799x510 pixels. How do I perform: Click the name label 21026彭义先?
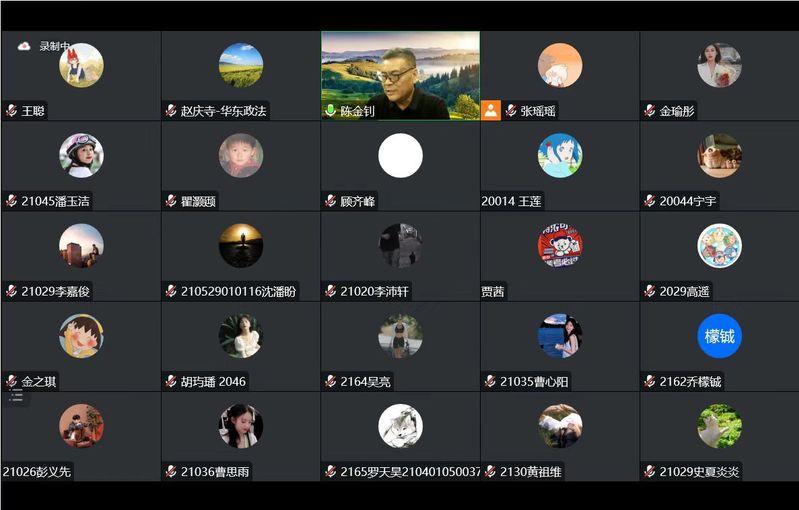point(37,472)
